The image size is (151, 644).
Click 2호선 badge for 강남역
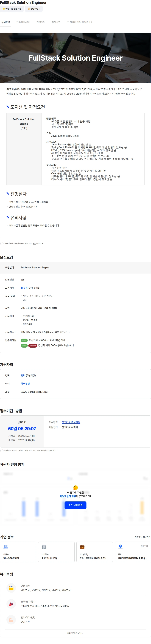pos(24,345)
